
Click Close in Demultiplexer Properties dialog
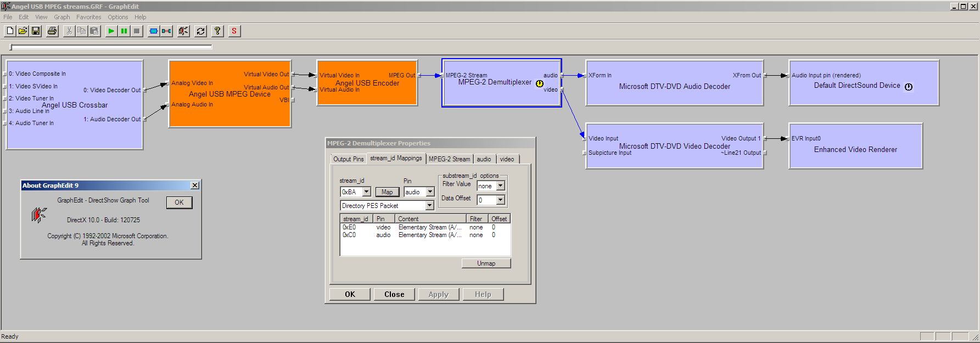tap(394, 294)
